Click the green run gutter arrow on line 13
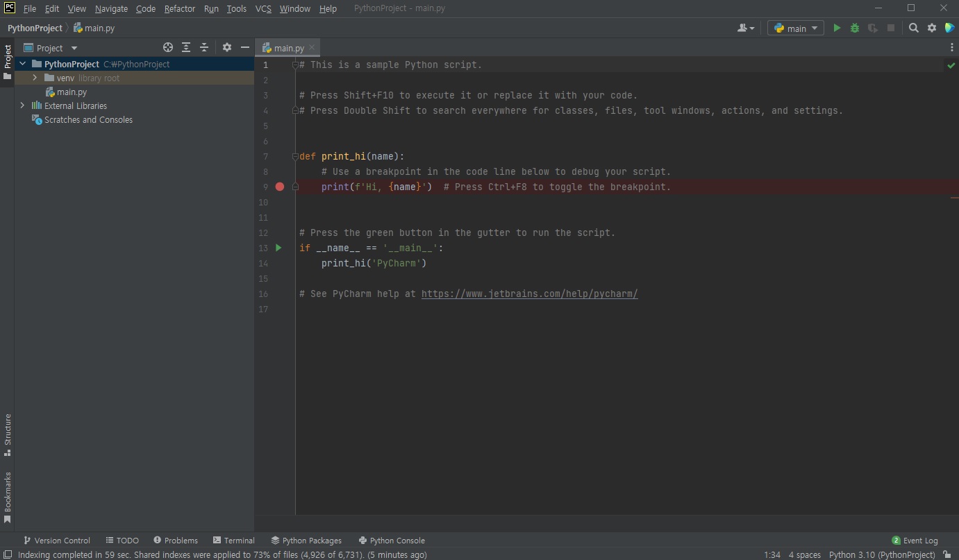Viewport: 959px width, 560px height. pos(278,248)
